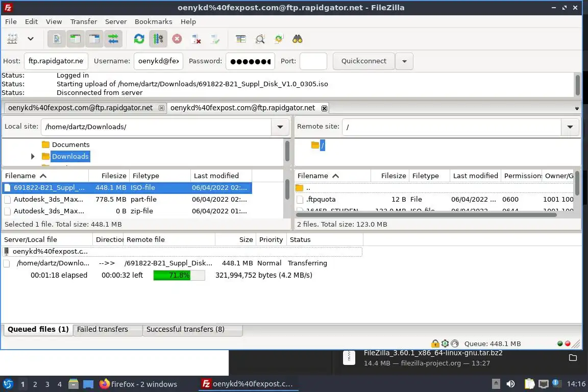Open the File menu
The height and width of the screenshot is (392, 588).
click(x=11, y=22)
